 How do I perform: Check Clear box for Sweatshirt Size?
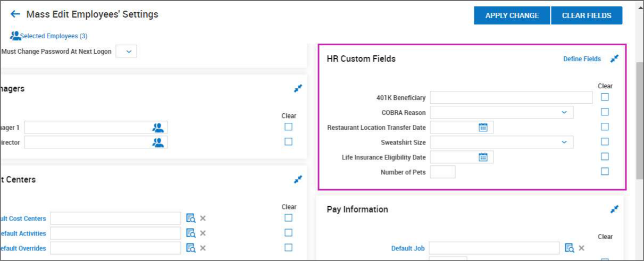(605, 141)
